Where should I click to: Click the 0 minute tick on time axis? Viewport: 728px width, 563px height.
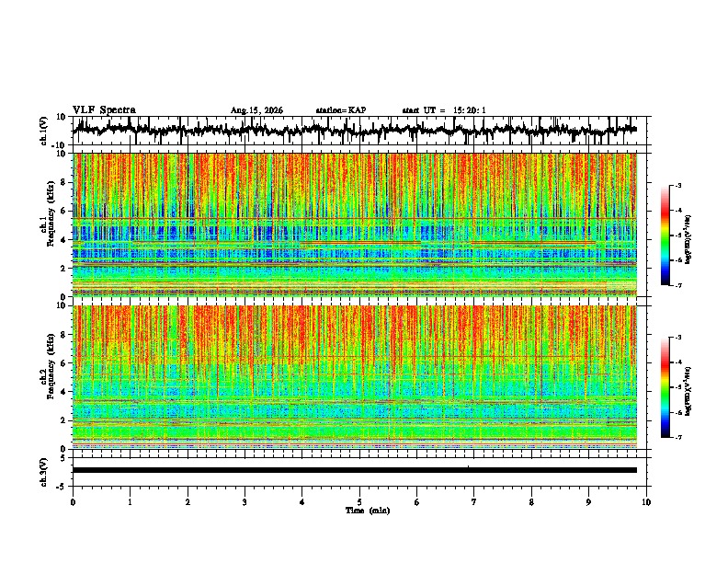[x=73, y=502]
